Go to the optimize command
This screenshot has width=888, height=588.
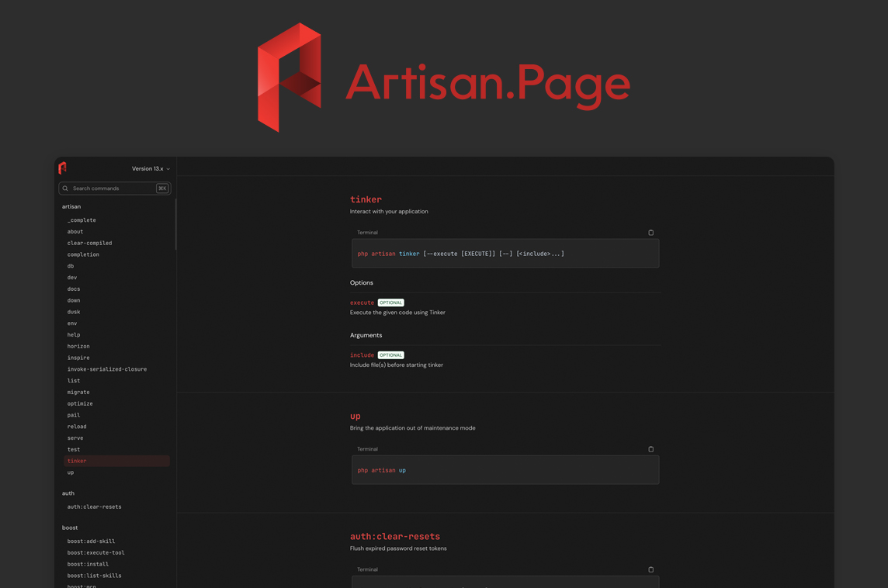tap(80, 403)
